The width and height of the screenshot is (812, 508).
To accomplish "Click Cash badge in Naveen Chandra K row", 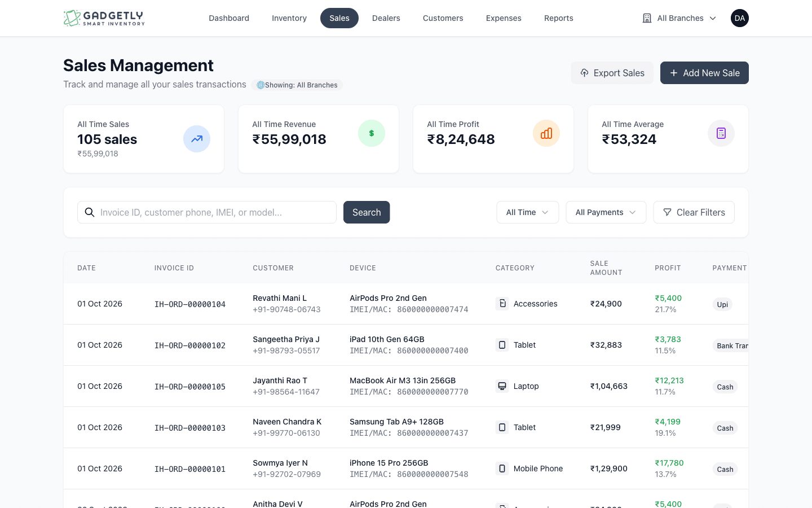I will 725,428.
